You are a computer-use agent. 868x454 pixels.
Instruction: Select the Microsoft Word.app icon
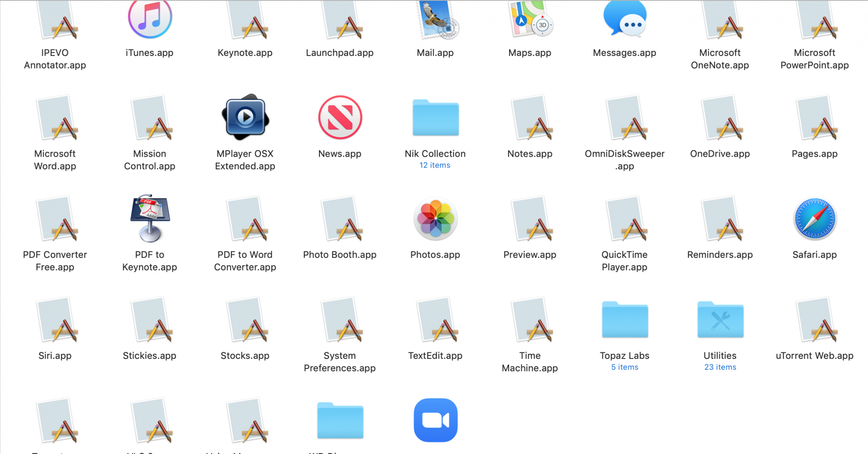(57, 118)
